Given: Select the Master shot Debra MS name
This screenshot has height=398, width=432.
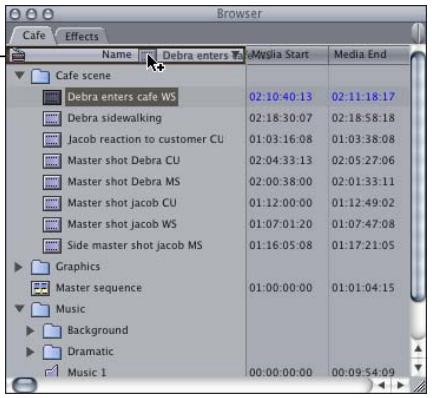Looking at the screenshot, I should coord(124,182).
